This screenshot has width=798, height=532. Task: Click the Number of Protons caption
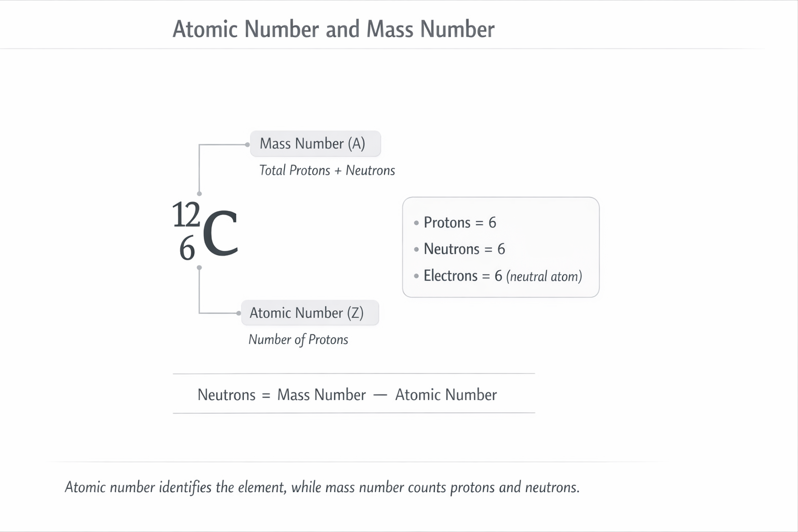298,340
